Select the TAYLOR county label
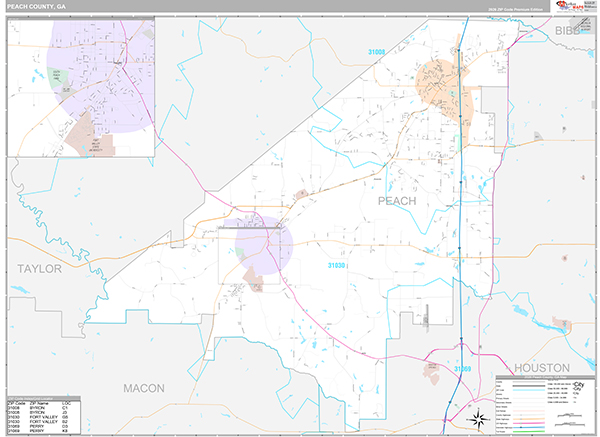Screen dimensions: 600x437 click(39, 269)
